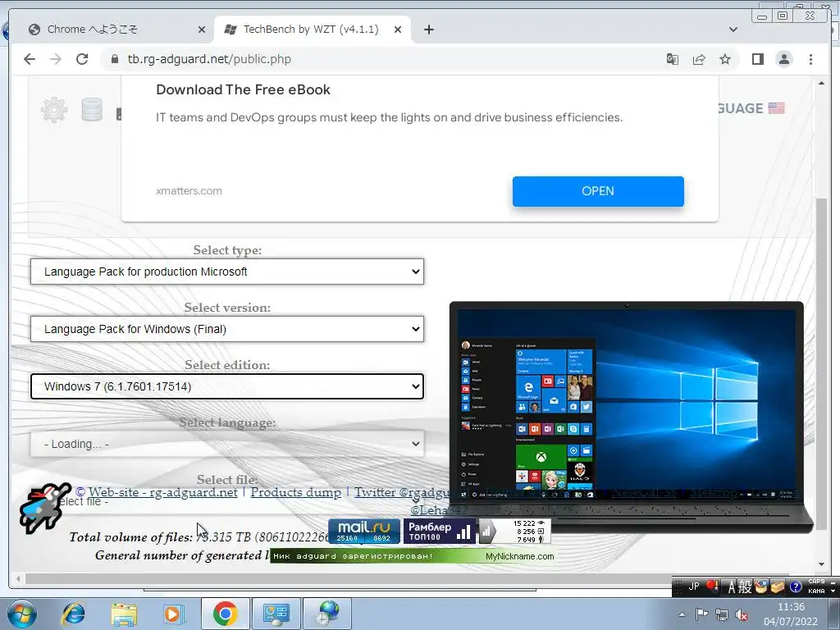Toggle the IME A input mode
840x630 pixels.
[x=731, y=587]
